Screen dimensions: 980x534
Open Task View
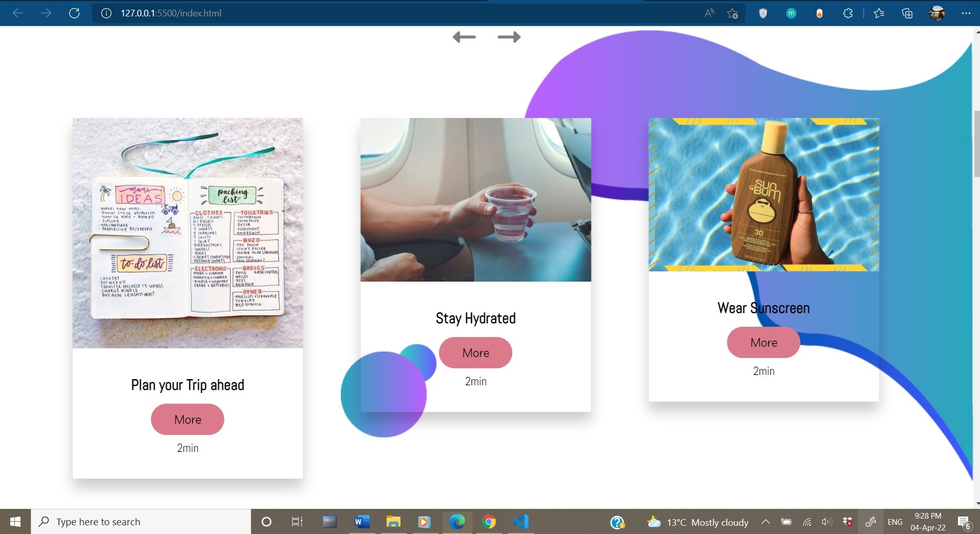pos(297,522)
